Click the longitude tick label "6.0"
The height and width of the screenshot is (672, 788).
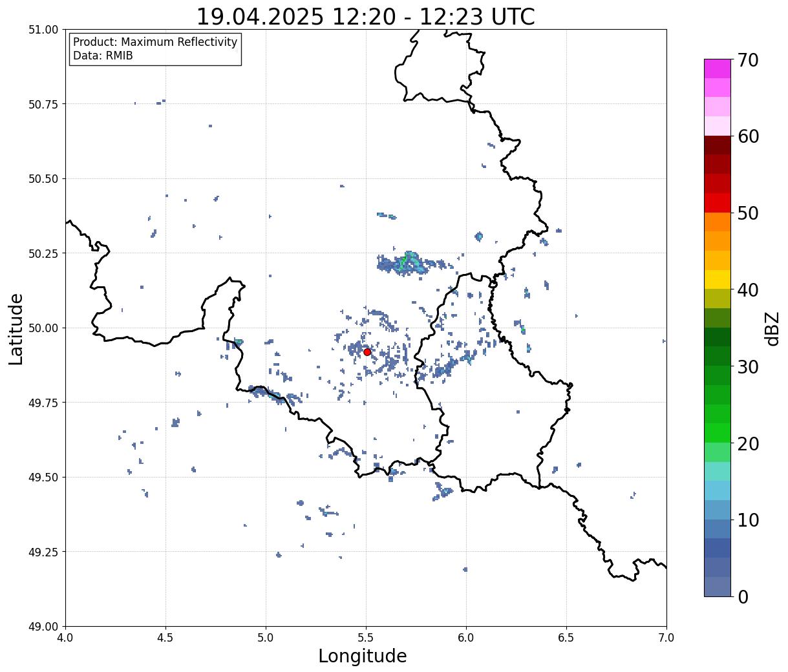466,637
